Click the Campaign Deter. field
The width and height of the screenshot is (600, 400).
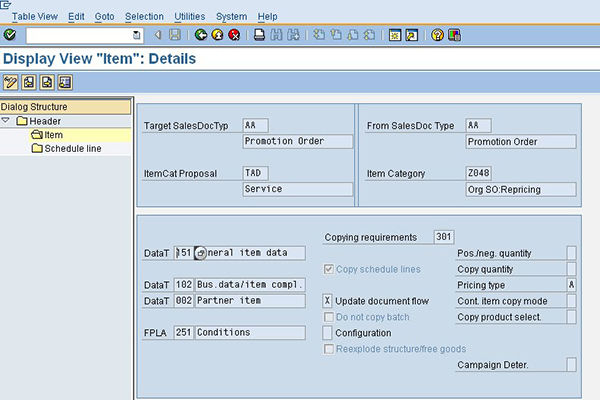[x=571, y=365]
